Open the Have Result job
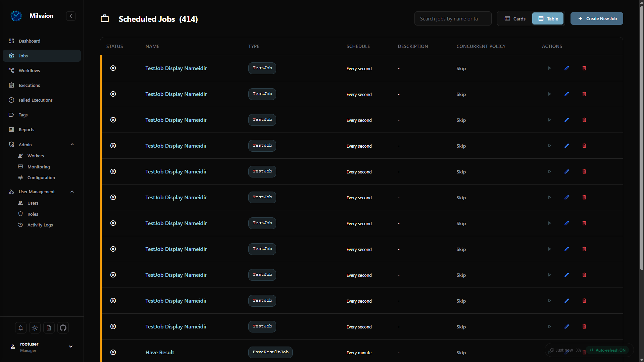Screen dimensions: 644x362 coord(160,352)
